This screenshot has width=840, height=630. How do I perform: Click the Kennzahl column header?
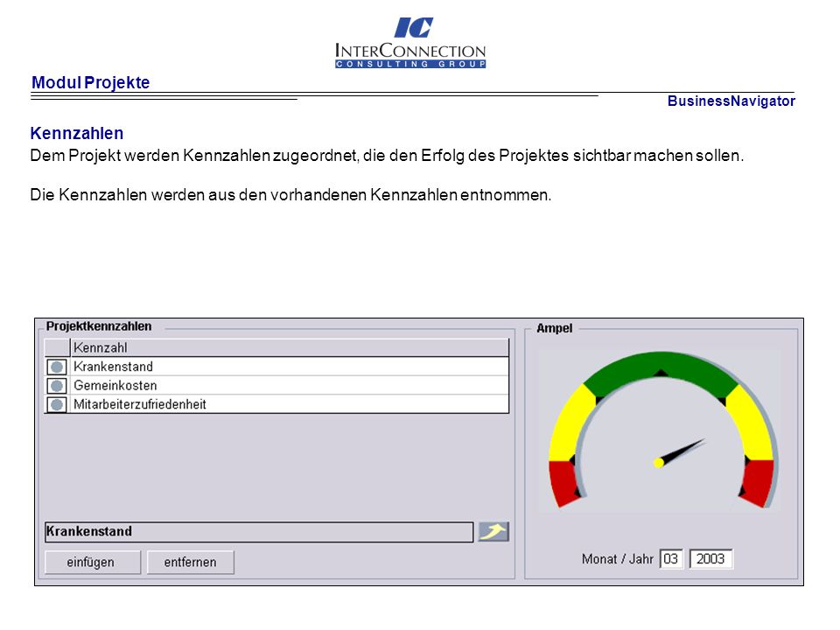point(290,347)
